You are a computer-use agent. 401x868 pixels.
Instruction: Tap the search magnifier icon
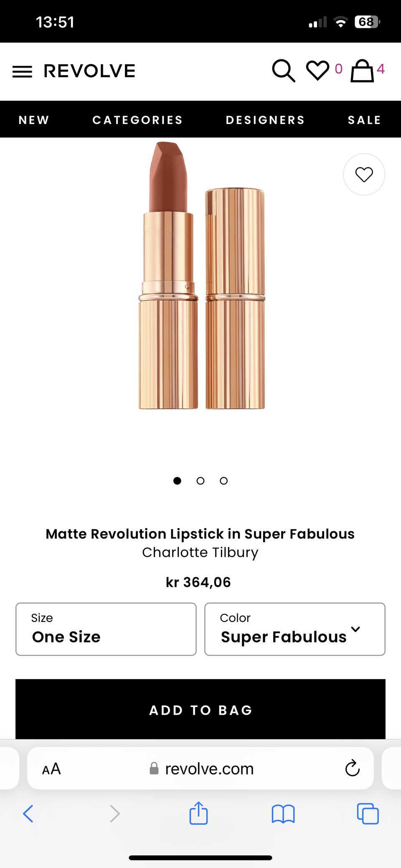coord(284,71)
